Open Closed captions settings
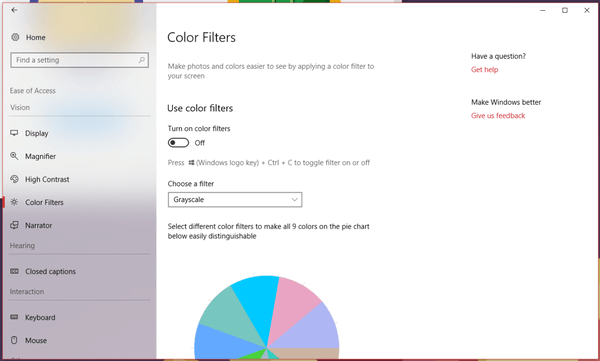Screen dimensions: 600x361 pyautogui.click(x=51, y=271)
